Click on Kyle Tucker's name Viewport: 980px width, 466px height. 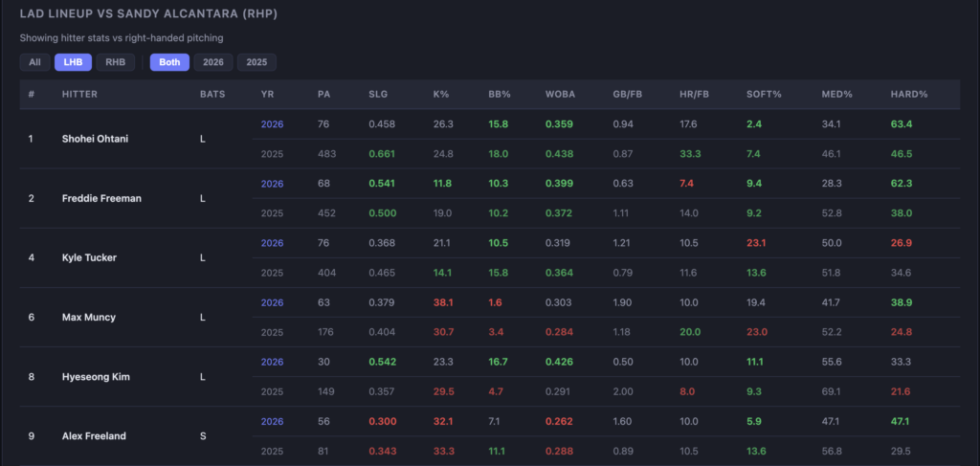pos(88,258)
